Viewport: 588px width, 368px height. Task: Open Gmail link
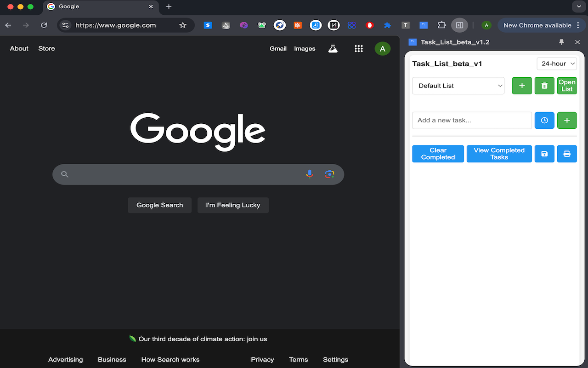pos(278,48)
